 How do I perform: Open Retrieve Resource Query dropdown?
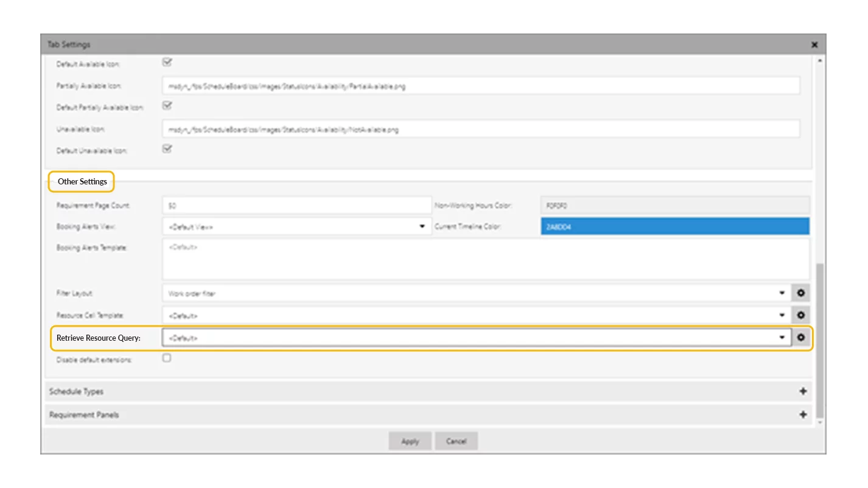(476, 337)
